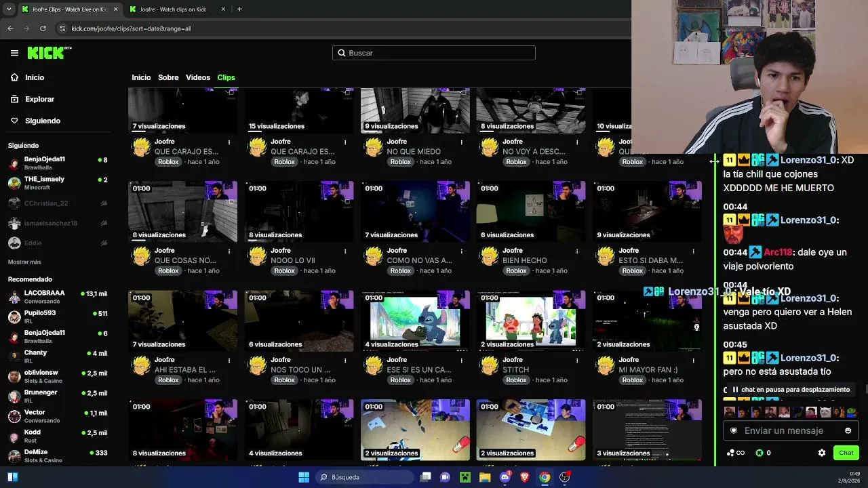Viewport: 868px width, 488px height.
Task: Open the Kick hamburger sidebar menu
Action: 14,53
